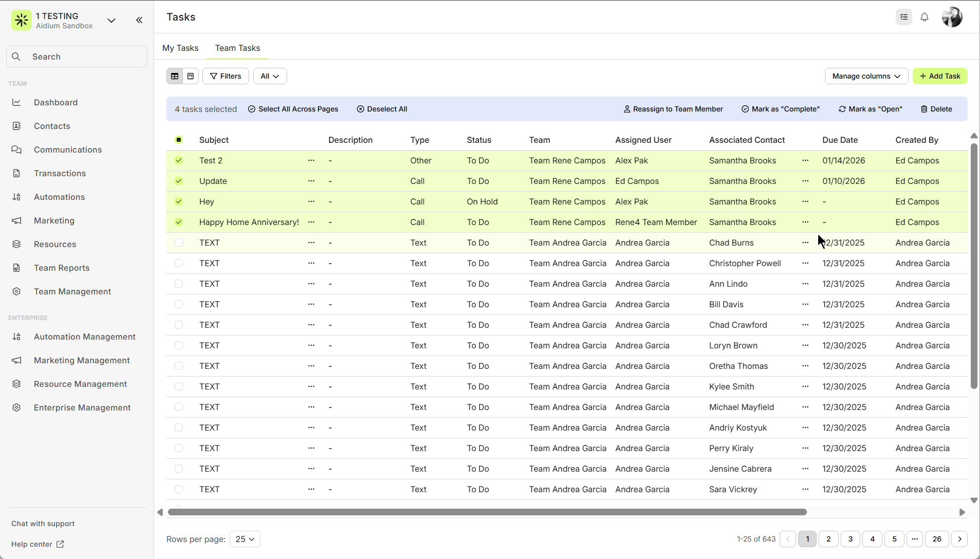Switch to table view icon
This screenshot has height=559, width=980.
coord(175,76)
